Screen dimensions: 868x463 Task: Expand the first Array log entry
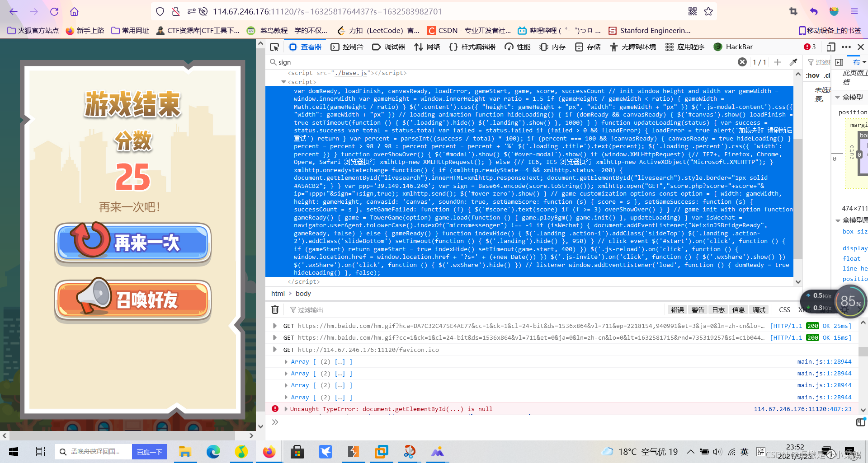286,362
